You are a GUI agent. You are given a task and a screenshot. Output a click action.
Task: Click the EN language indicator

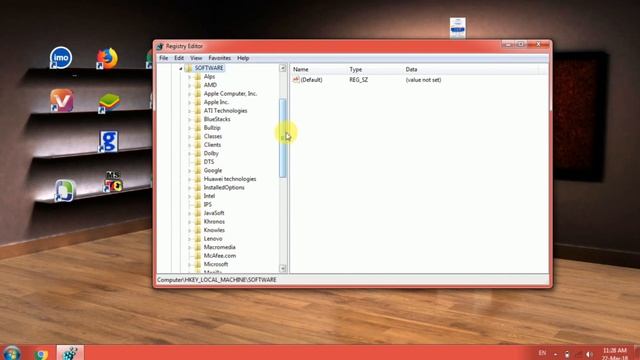coord(542,353)
